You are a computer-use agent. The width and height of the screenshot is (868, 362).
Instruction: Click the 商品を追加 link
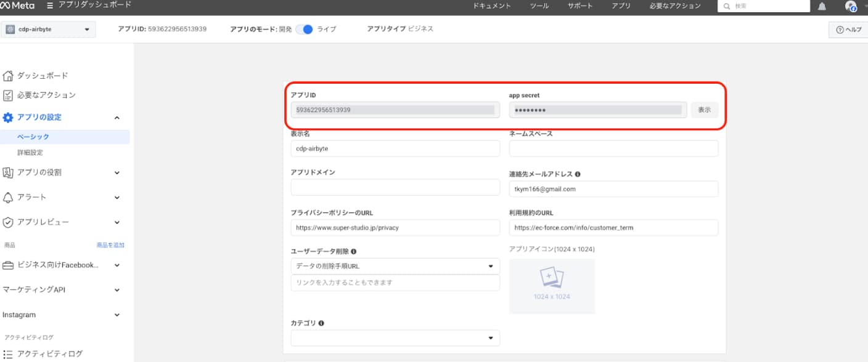pos(110,245)
